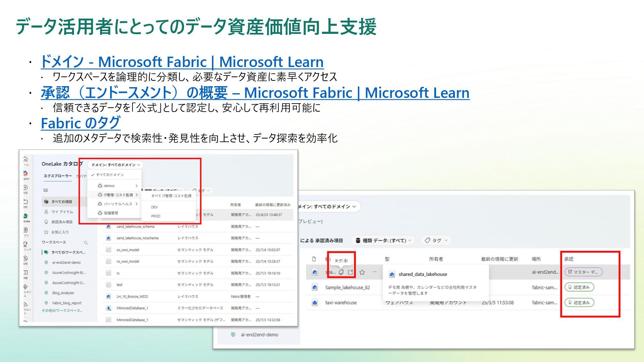Click the 場所 column header
This screenshot has height=362, width=644.
pos(536,259)
